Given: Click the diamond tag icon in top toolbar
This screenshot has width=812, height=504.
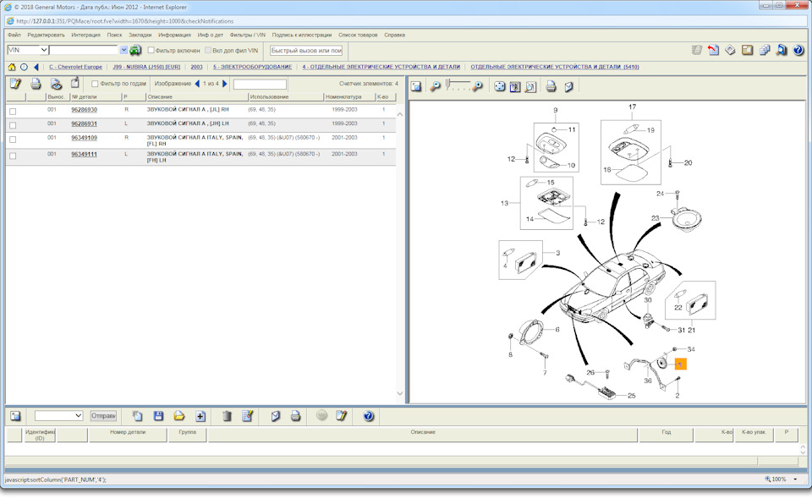Looking at the screenshot, I should [730, 50].
